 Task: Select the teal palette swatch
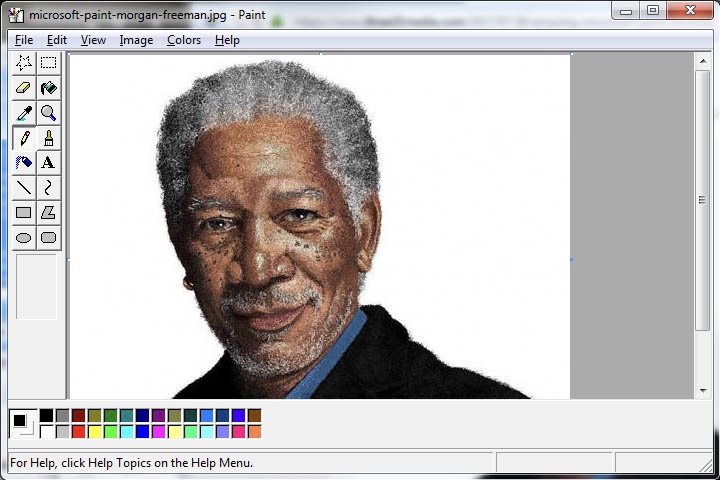127,416
